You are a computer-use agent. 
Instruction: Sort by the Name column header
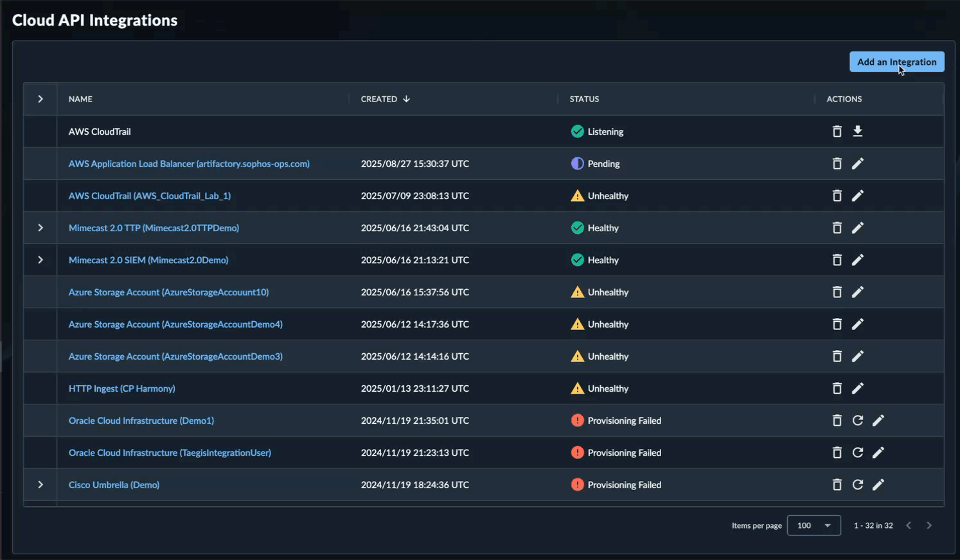[80, 99]
